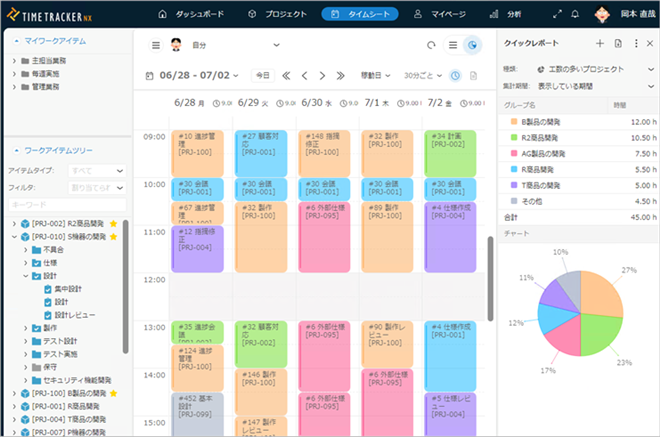This screenshot has height=437, width=660.
Task: Click orange B製品の開発 legend swatch
Action: [513, 121]
